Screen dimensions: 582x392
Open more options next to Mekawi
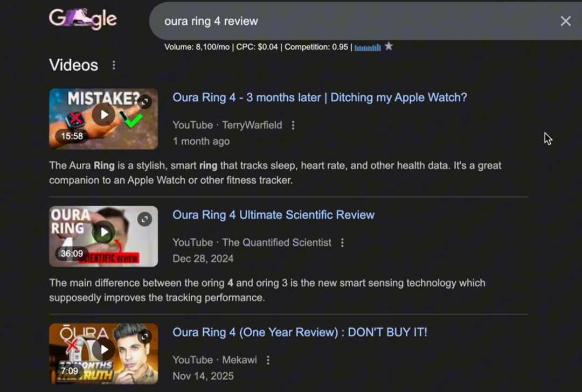268,360
